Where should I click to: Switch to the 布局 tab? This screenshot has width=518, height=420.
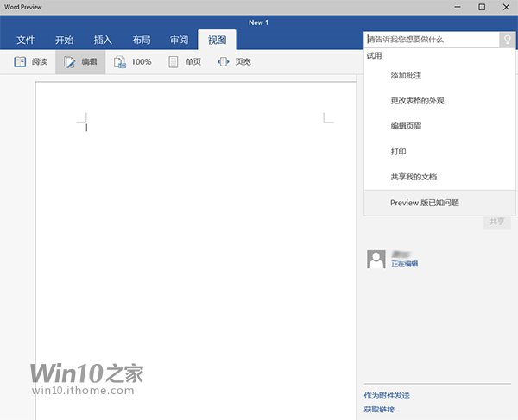point(142,40)
